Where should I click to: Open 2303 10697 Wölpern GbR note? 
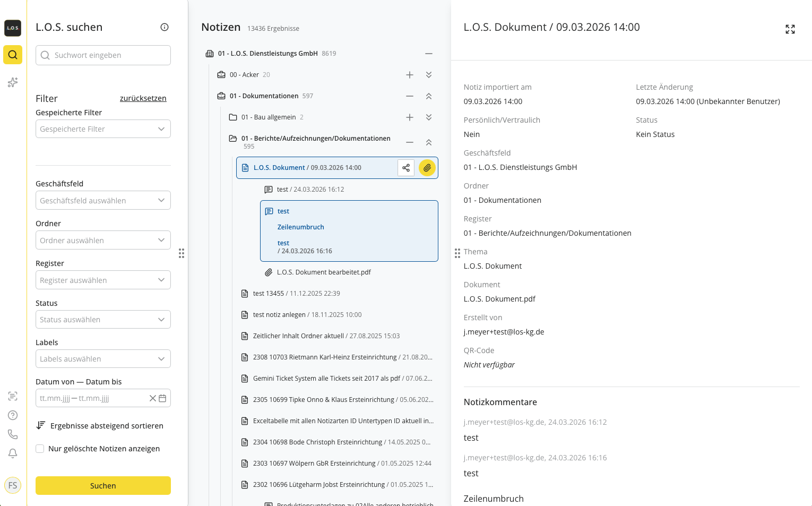tap(342, 464)
